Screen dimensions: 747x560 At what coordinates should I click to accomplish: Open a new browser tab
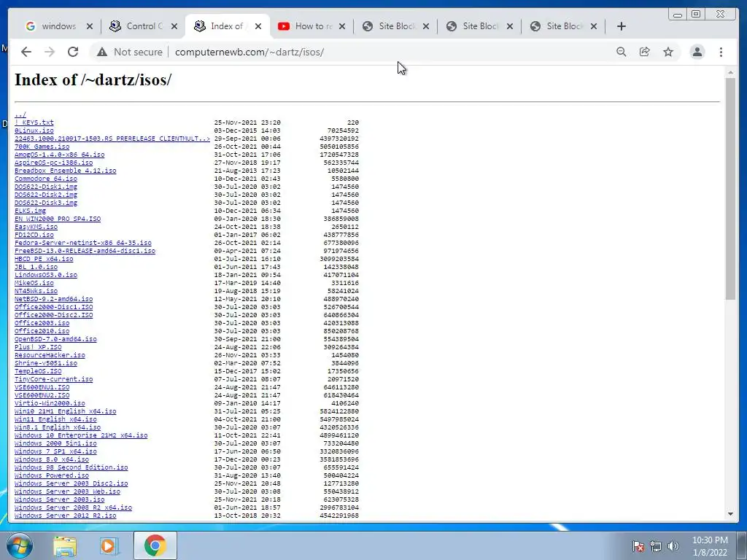tap(622, 26)
